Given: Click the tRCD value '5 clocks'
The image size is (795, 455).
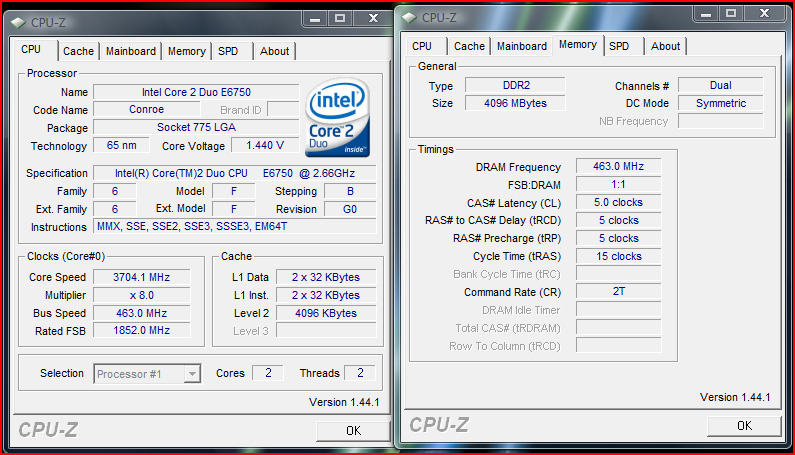Looking at the screenshot, I should [x=619, y=220].
